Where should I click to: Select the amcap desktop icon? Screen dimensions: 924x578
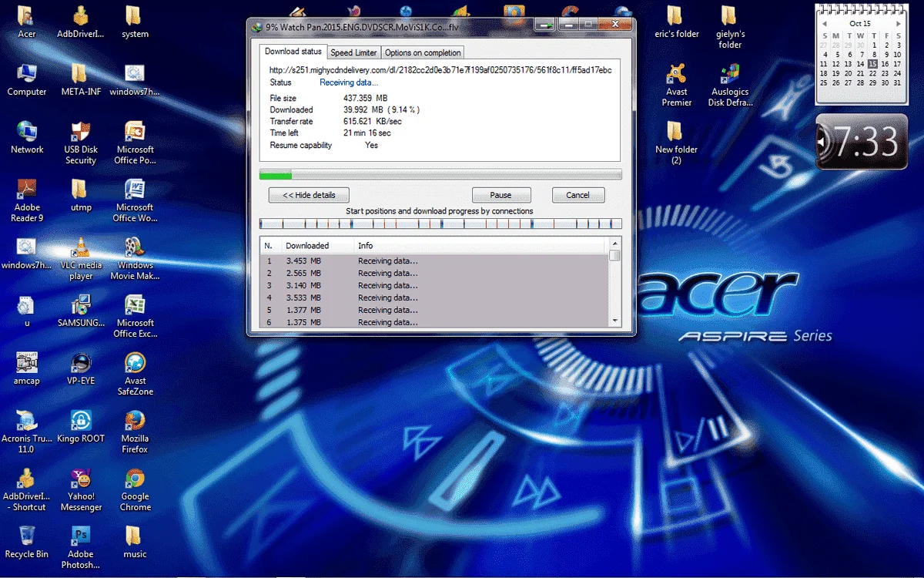(26, 368)
